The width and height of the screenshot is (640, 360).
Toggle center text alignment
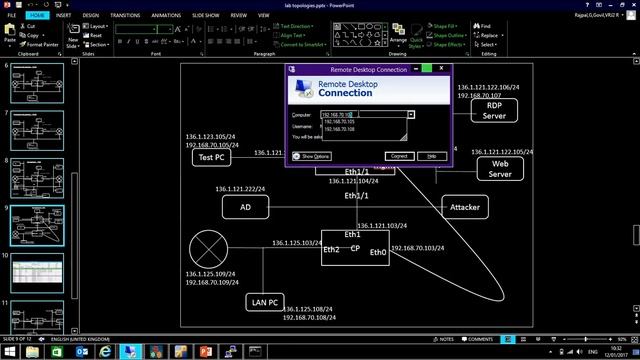(220, 42)
